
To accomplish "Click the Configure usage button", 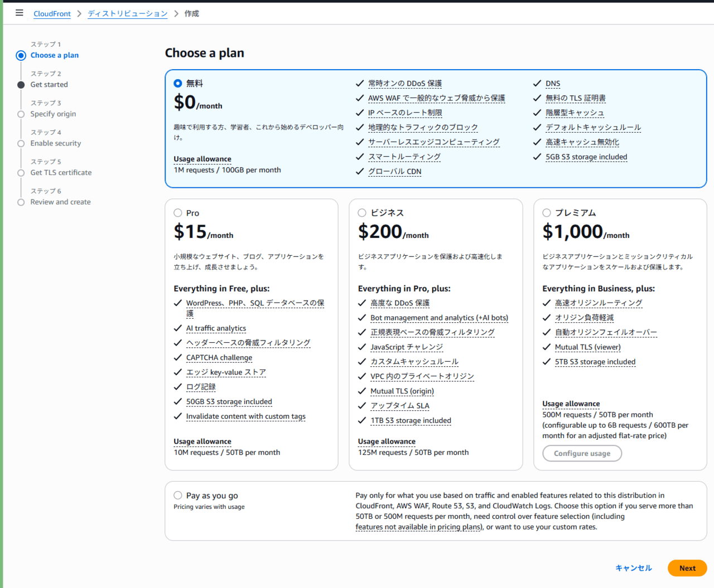I will pyautogui.click(x=582, y=454).
